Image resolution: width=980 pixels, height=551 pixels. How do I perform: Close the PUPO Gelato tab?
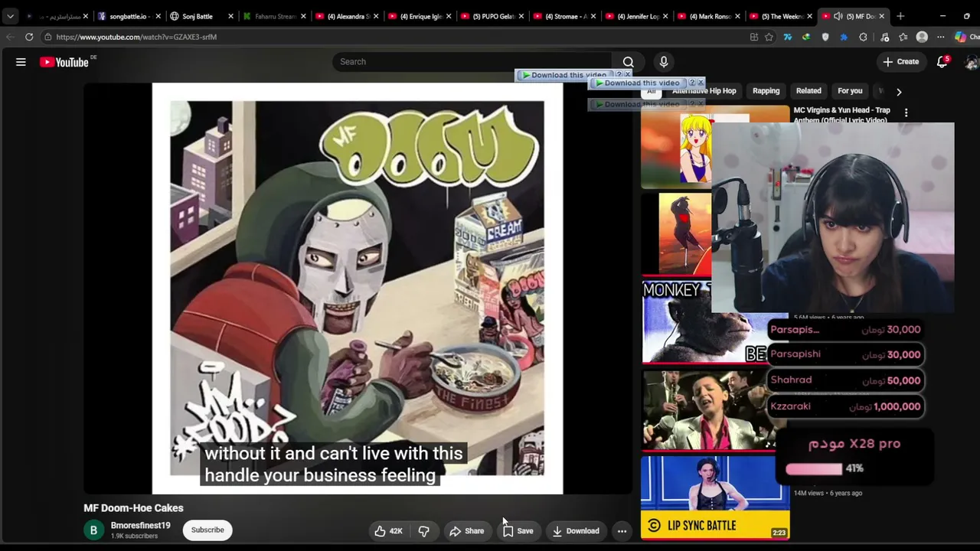tap(521, 16)
